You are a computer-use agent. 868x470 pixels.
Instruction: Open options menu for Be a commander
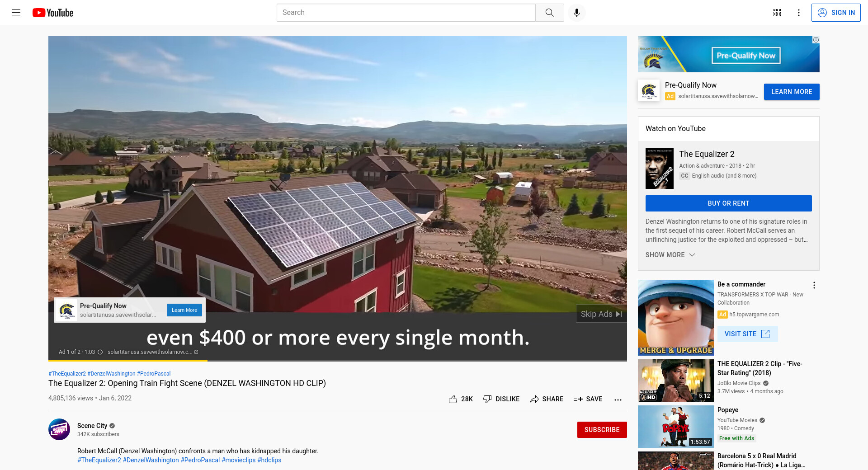pyautogui.click(x=814, y=285)
